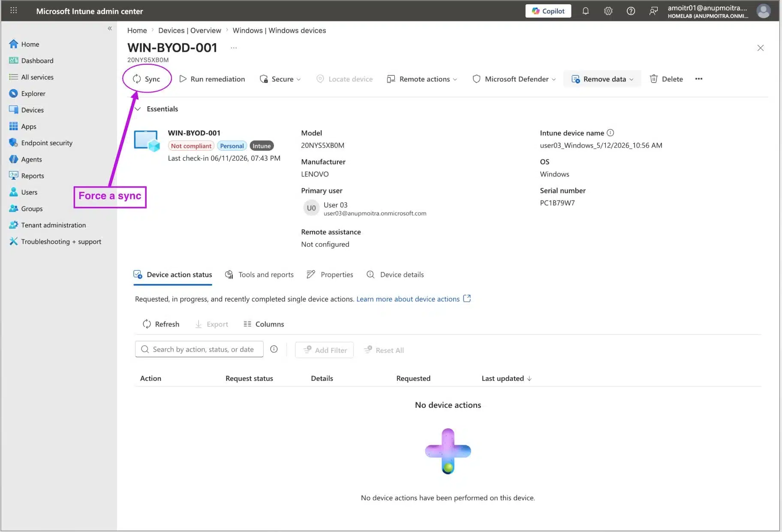Switch to Device details tab
Image resolution: width=782 pixels, height=532 pixels.
tap(395, 275)
